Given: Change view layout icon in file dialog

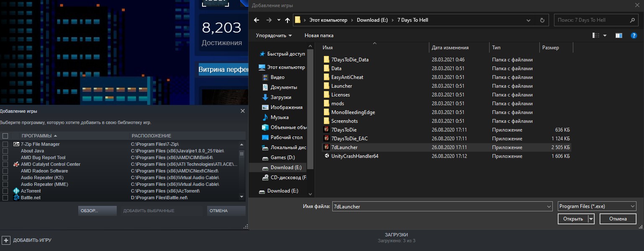Looking at the screenshot, I should coord(596,35).
